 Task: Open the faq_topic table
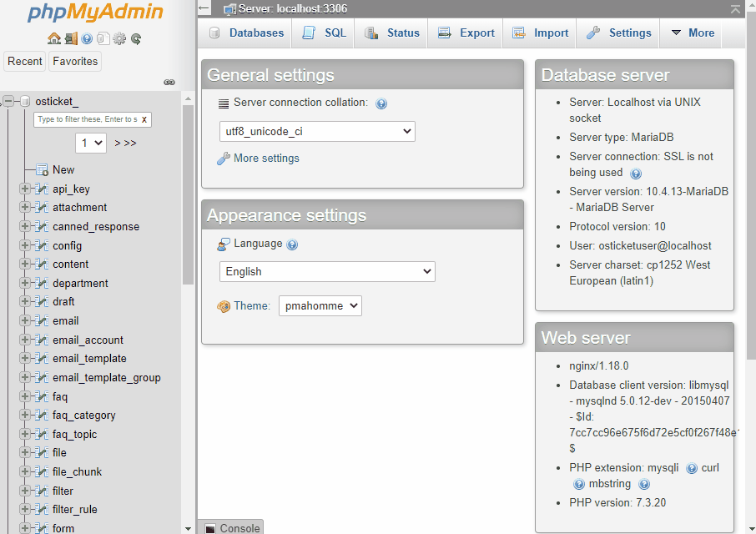(75, 434)
